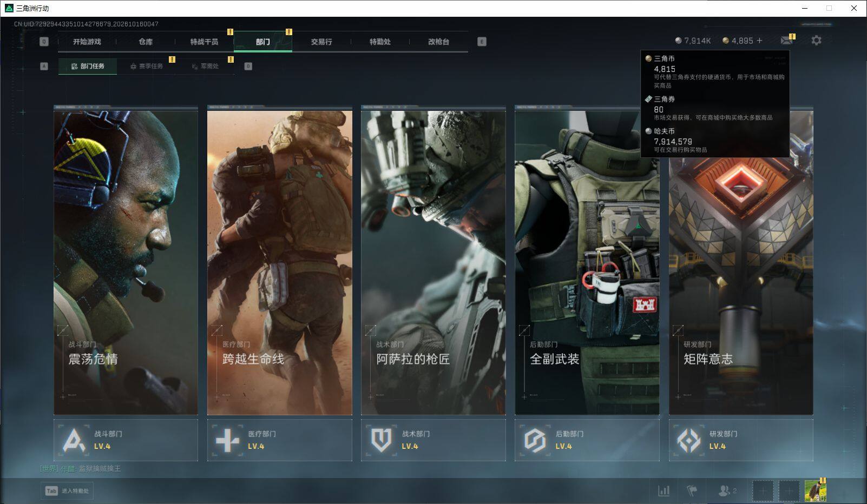Open the 阿萨拉的枪匠 tactical department card
The width and height of the screenshot is (867, 504).
coord(433,261)
